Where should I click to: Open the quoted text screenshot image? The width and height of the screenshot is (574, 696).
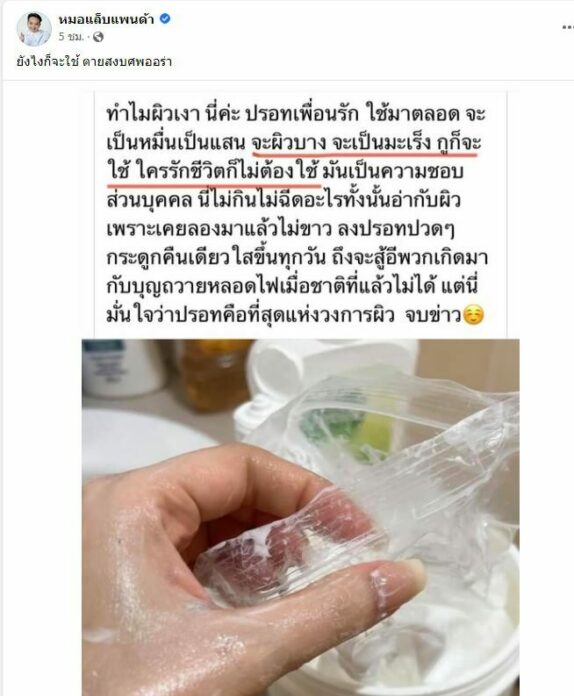click(x=300, y=215)
